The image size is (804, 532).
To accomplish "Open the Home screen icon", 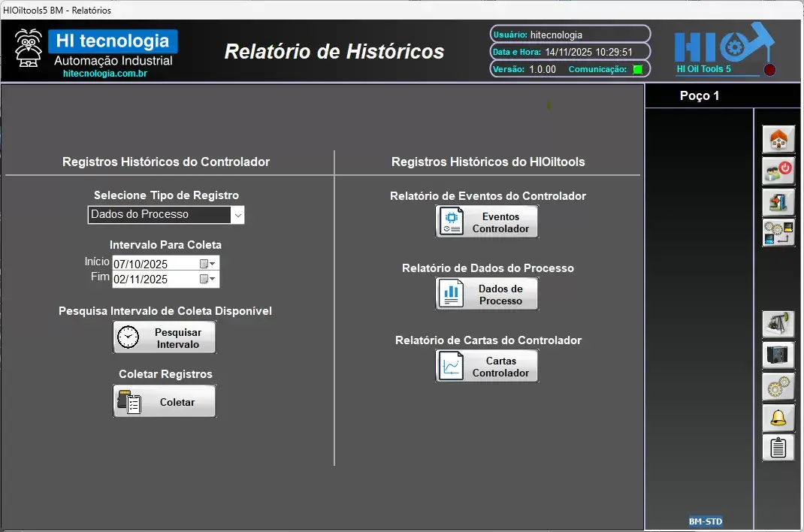I will (x=778, y=140).
